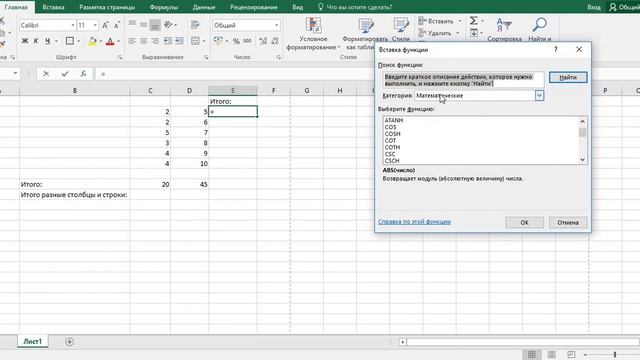The image size is (640, 360).
Task: Select column E header
Action: pos(233,90)
